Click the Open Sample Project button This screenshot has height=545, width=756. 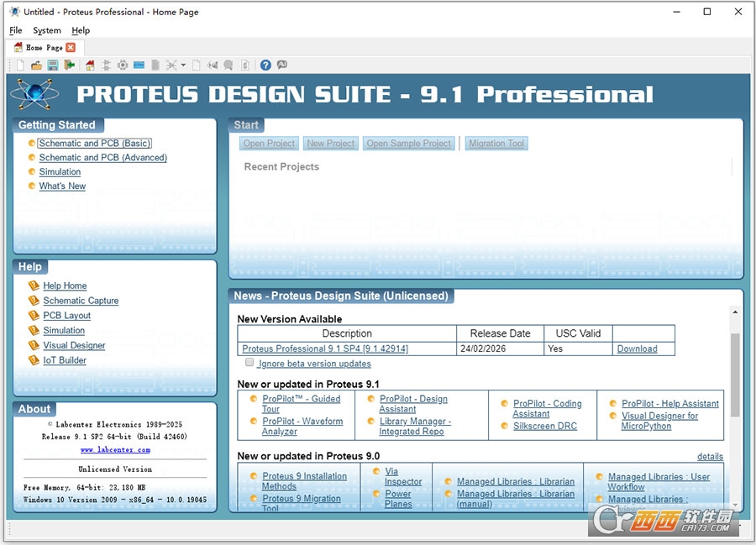(x=409, y=143)
